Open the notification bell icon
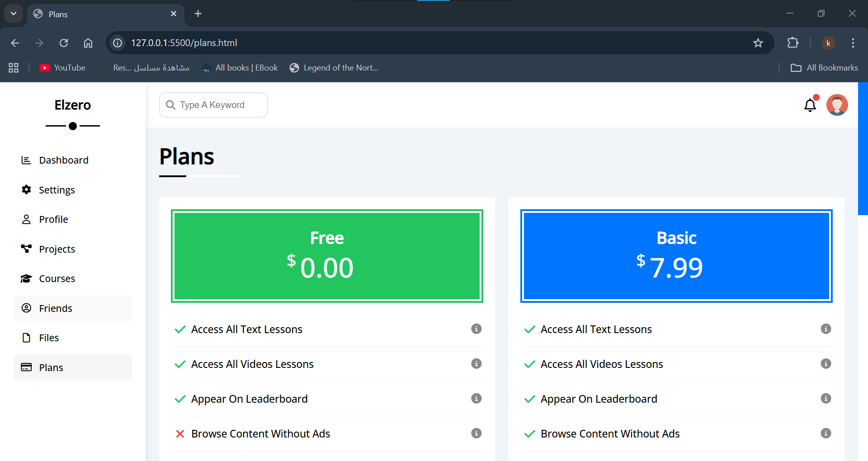Screen dimensions: 868x461 (x=810, y=105)
